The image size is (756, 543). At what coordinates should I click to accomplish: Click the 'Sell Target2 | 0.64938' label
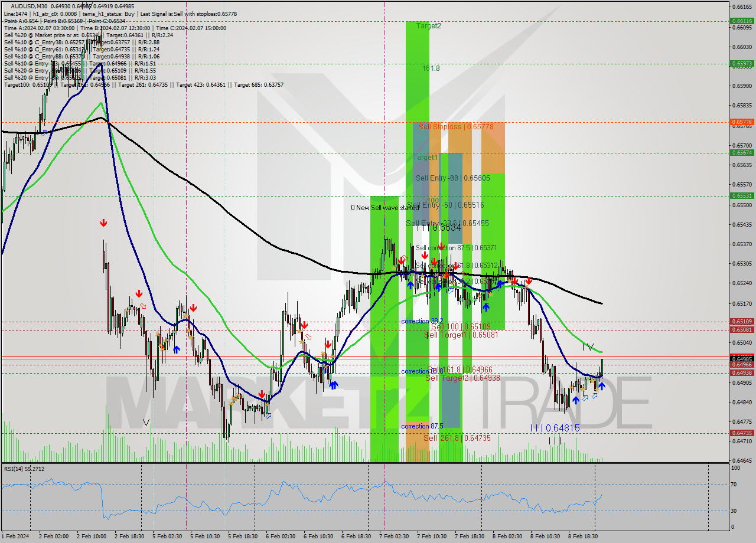[x=463, y=378]
